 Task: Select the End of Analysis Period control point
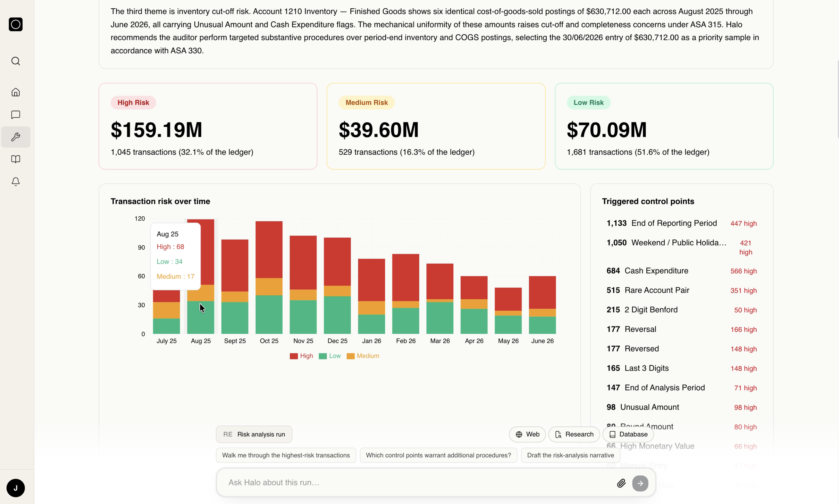pos(681,388)
